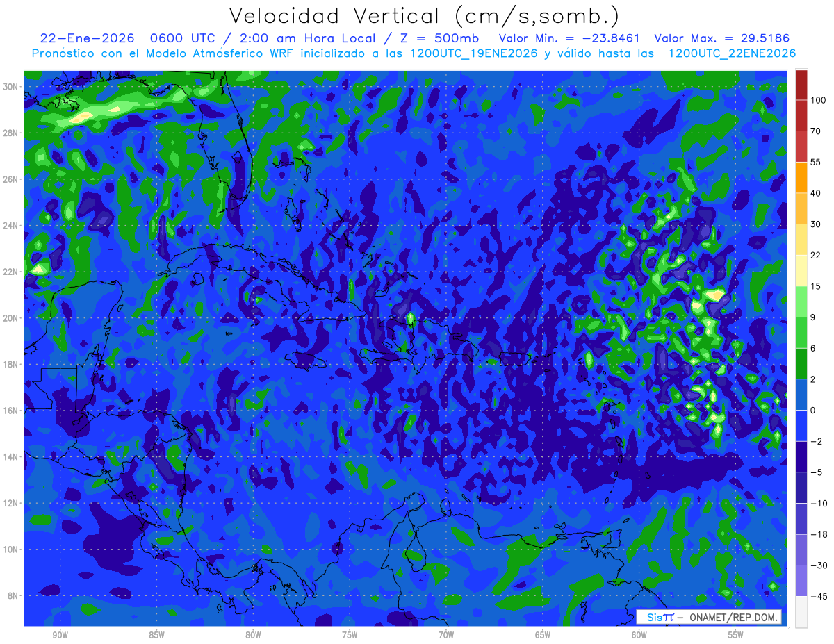Click the colorbar label "-18"

[819, 534]
